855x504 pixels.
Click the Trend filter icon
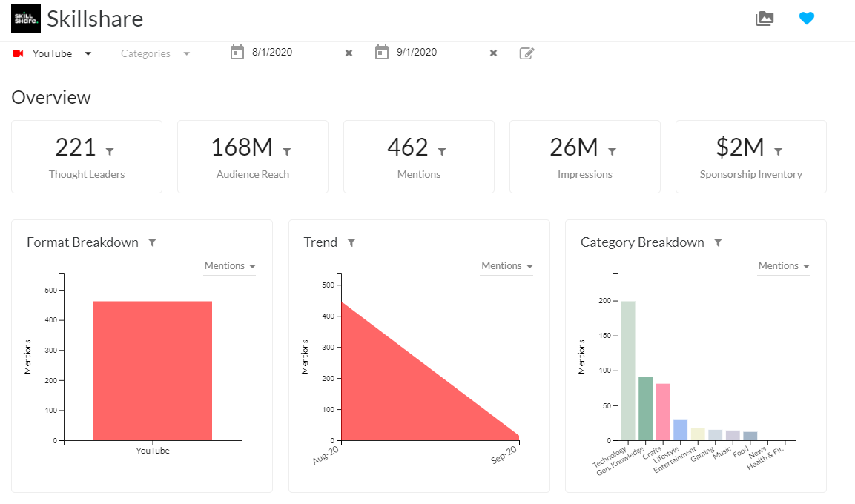click(351, 242)
